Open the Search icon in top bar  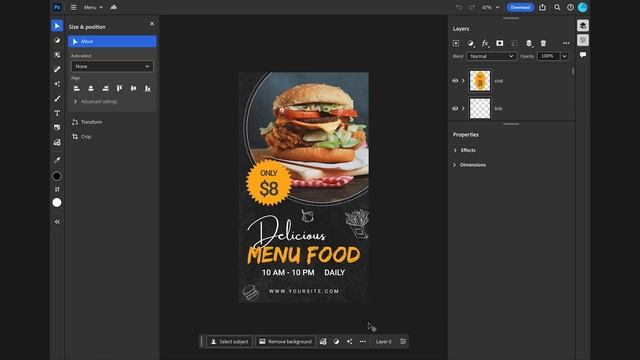[557, 7]
